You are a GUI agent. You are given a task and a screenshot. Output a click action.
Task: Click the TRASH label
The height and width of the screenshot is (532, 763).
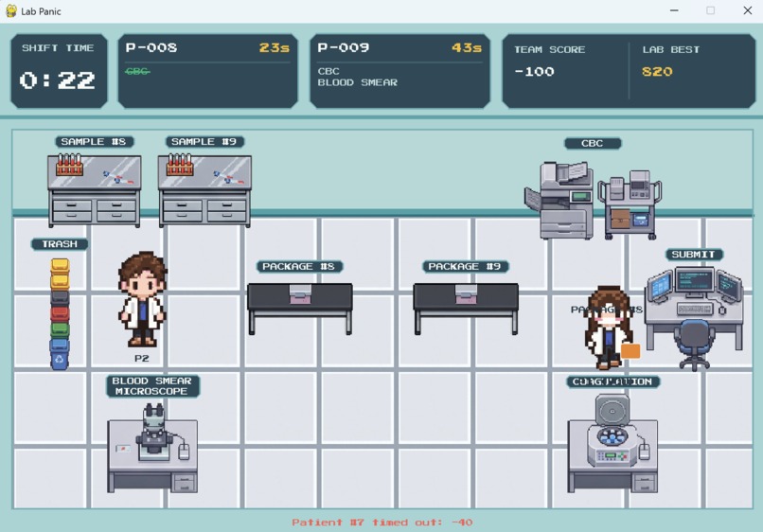pos(60,244)
